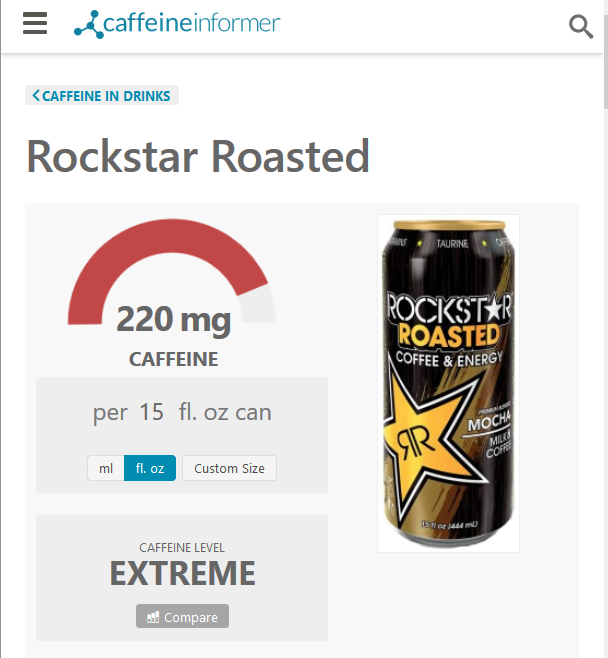The height and width of the screenshot is (658, 608).
Task: Open the hamburger navigation menu
Action: [x=35, y=23]
